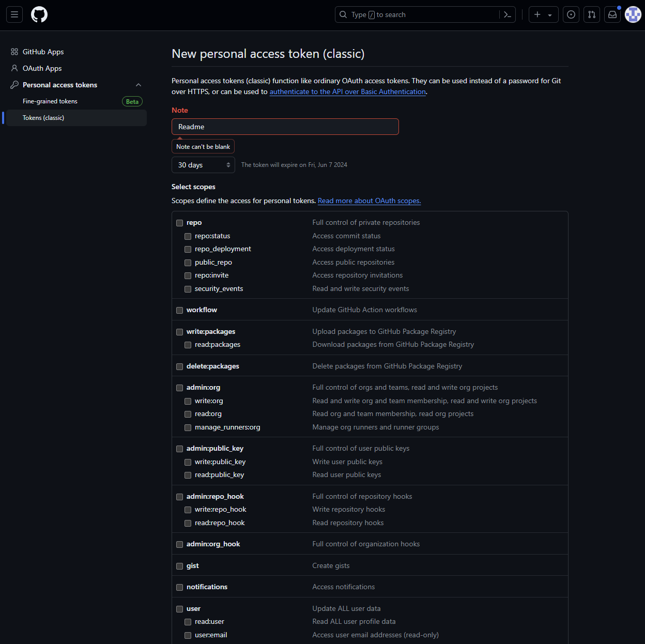The width and height of the screenshot is (645, 644).
Task: Click 'Note can't be blank' error message
Action: 203,147
